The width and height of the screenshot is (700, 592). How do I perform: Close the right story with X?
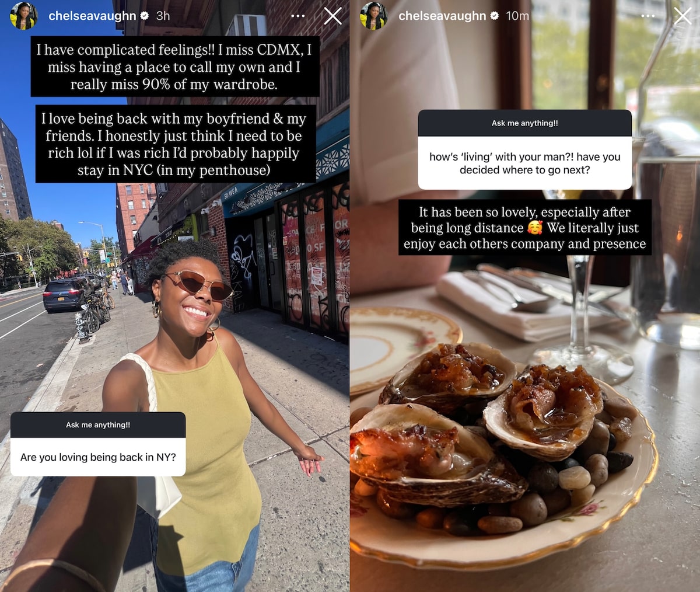pyautogui.click(x=683, y=16)
